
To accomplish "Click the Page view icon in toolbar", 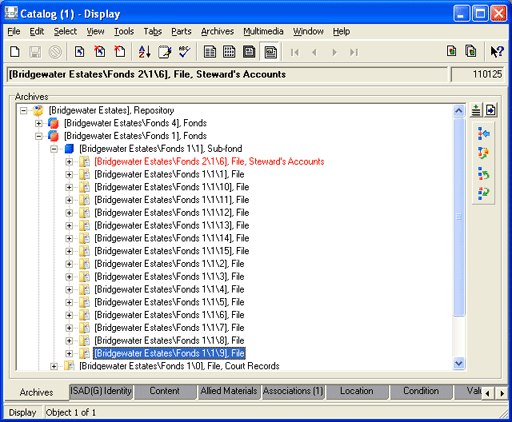I will 249,52.
